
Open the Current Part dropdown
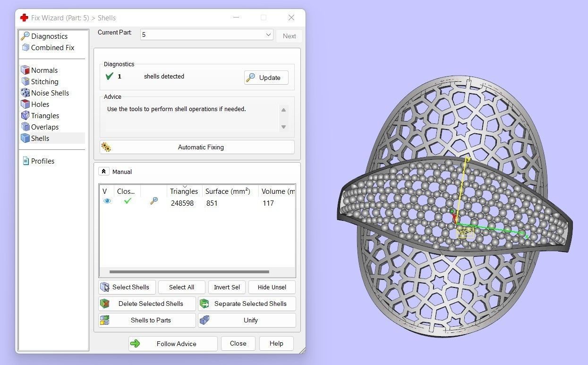206,35
